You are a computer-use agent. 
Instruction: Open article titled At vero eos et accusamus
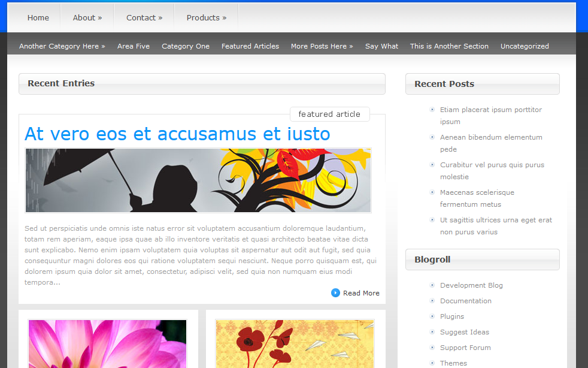(177, 134)
